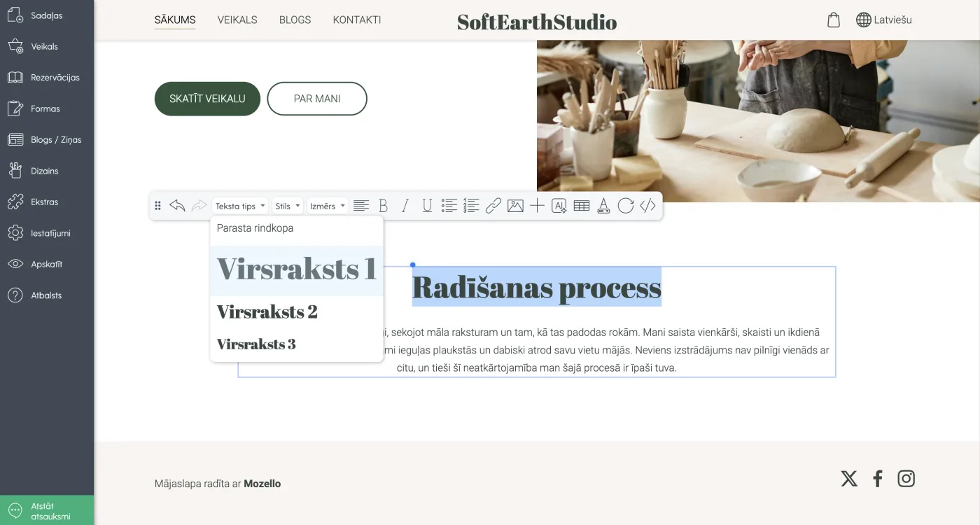The image size is (980, 525).
Task: Toggle bold formatting in the text toolbar
Action: tap(383, 206)
